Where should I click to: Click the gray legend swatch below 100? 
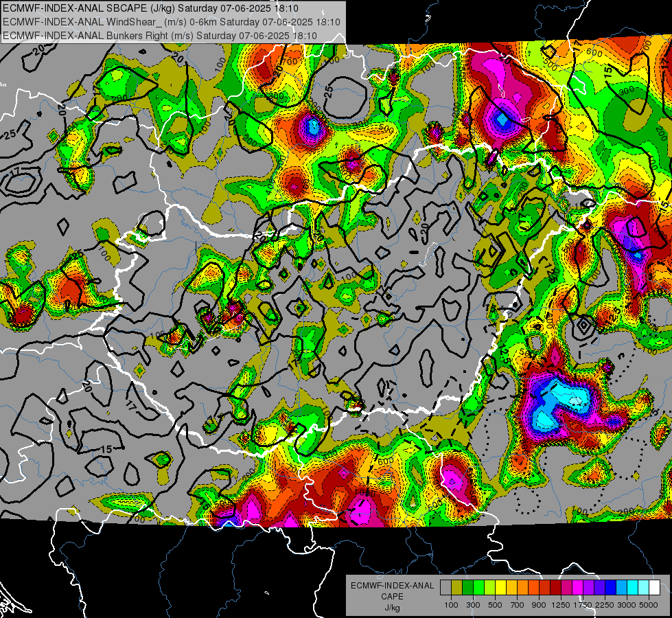pyautogui.click(x=445, y=588)
